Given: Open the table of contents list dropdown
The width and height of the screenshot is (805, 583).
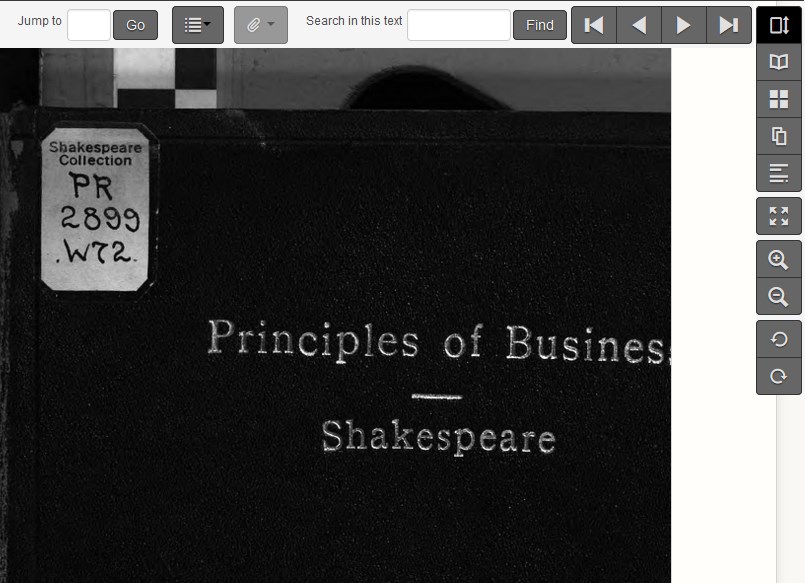Looking at the screenshot, I should click(198, 25).
